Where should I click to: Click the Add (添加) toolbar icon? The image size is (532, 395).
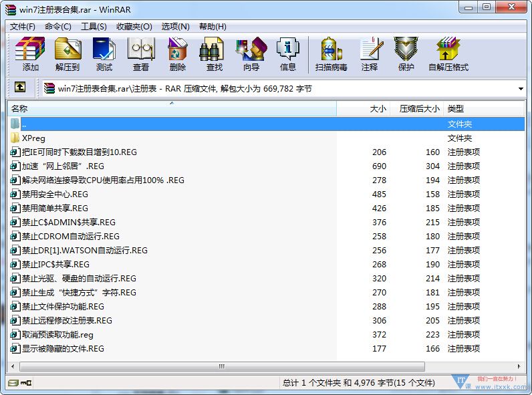point(30,53)
